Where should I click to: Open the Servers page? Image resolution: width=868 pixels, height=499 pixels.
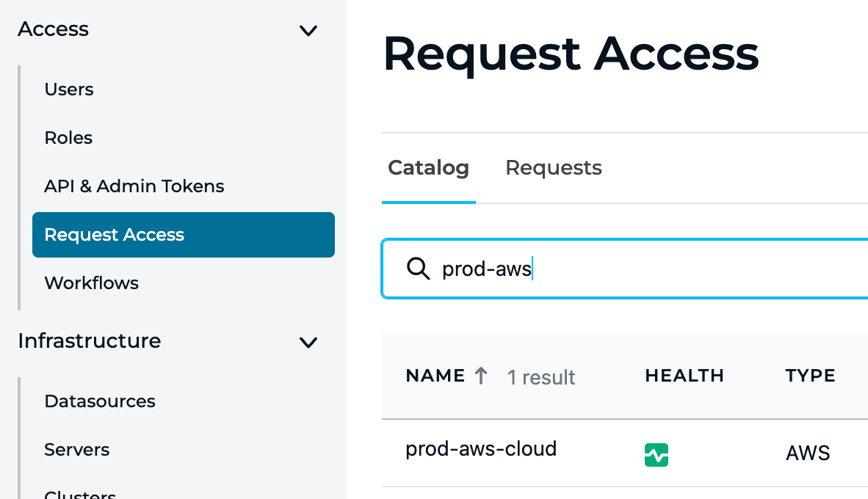point(76,449)
